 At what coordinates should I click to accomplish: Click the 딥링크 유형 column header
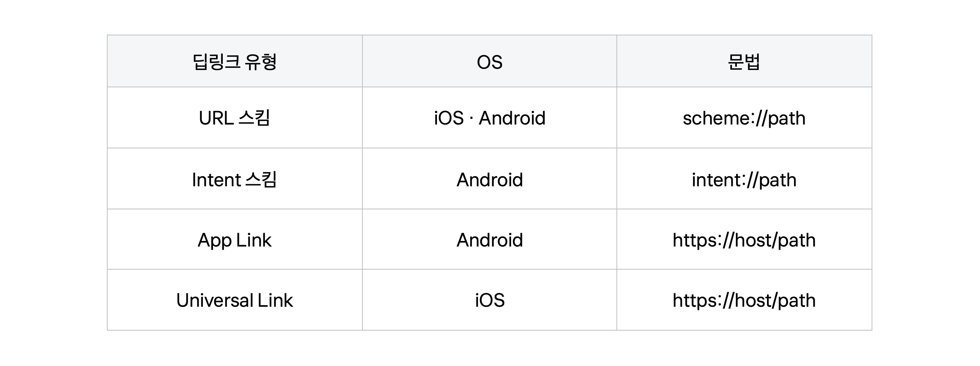(x=234, y=62)
